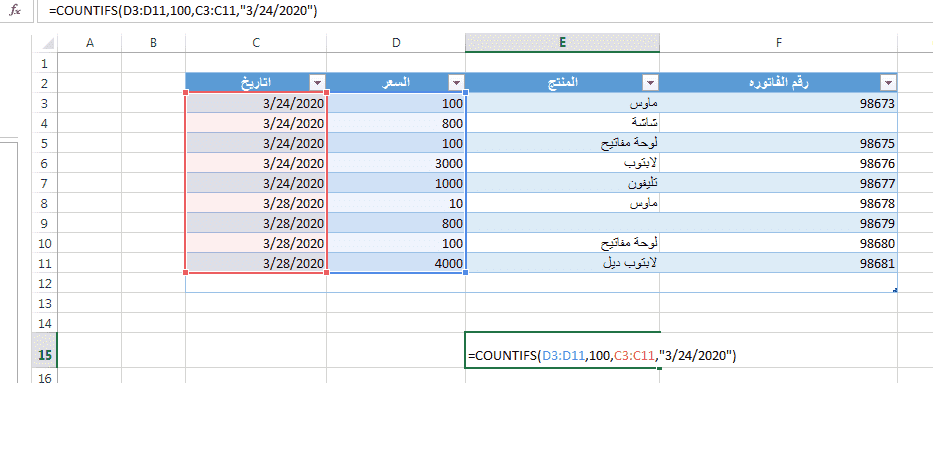Click invoice number cell 98675

point(778,143)
